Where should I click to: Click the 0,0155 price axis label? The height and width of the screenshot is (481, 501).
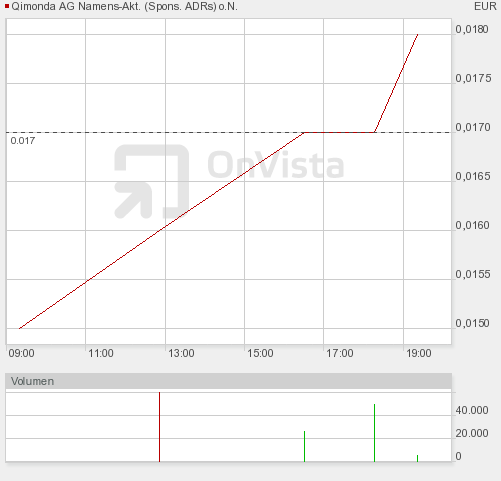click(x=473, y=274)
